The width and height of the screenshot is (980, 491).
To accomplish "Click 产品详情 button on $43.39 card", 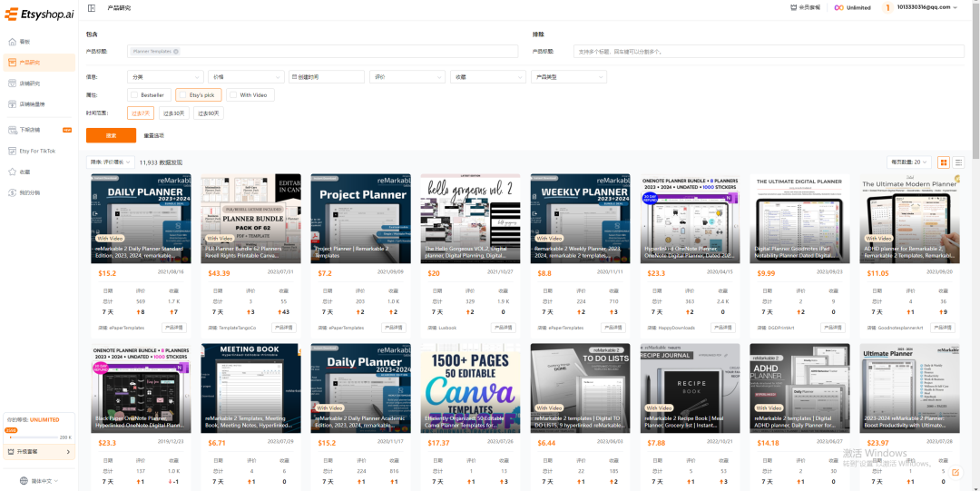I will 284,327.
